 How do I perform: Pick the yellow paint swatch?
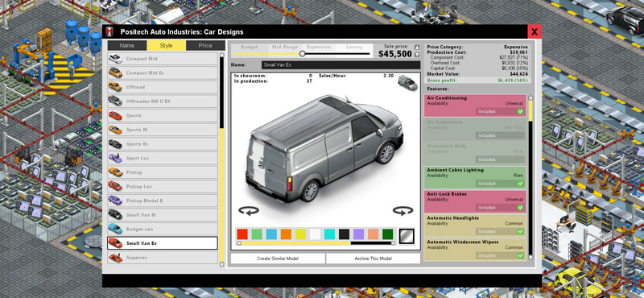300,234
